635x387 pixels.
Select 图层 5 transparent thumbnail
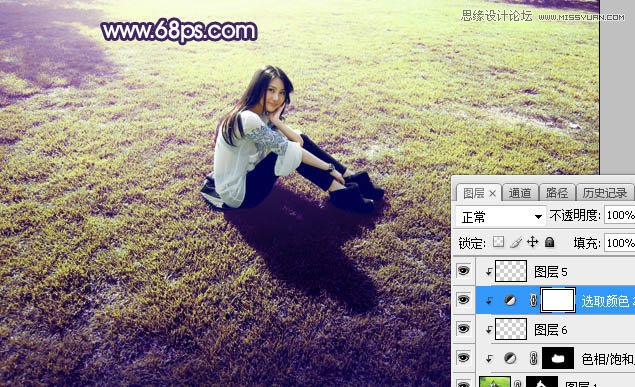tap(511, 271)
